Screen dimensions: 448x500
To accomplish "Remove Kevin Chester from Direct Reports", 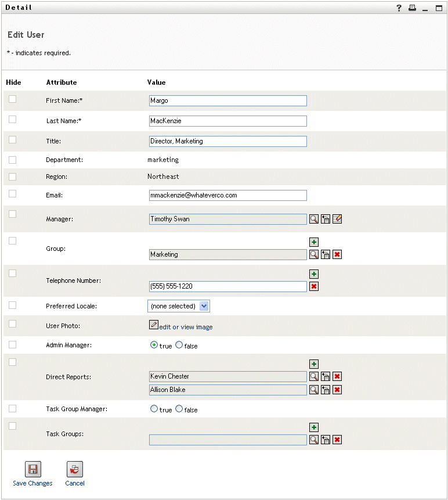I will [337, 376].
